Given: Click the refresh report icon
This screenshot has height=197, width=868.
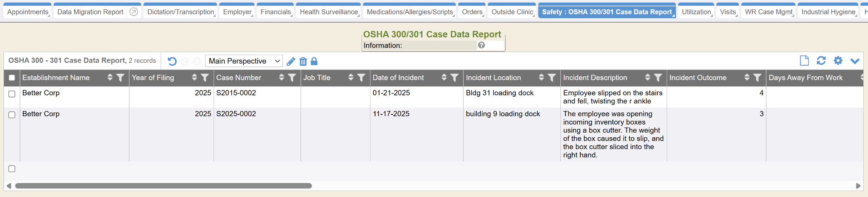Looking at the screenshot, I should (x=821, y=61).
